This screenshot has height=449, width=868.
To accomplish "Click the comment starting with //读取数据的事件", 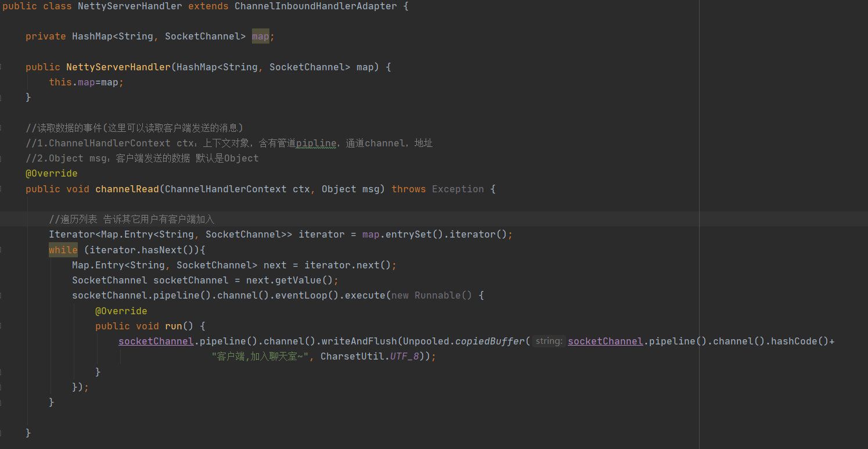I will (x=134, y=128).
